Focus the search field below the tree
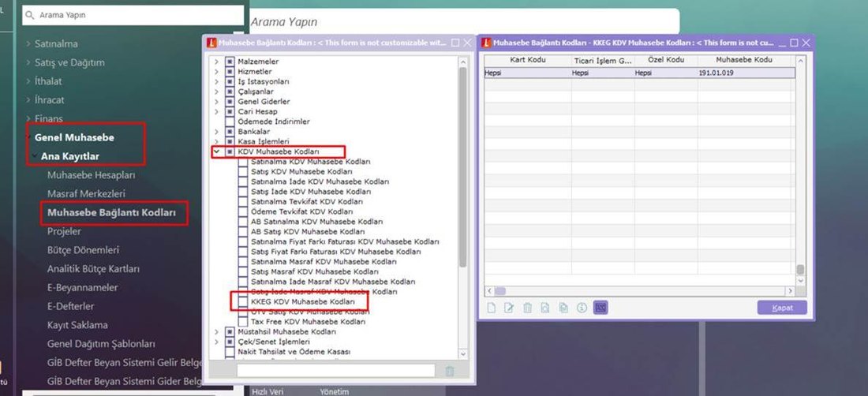 point(336,371)
